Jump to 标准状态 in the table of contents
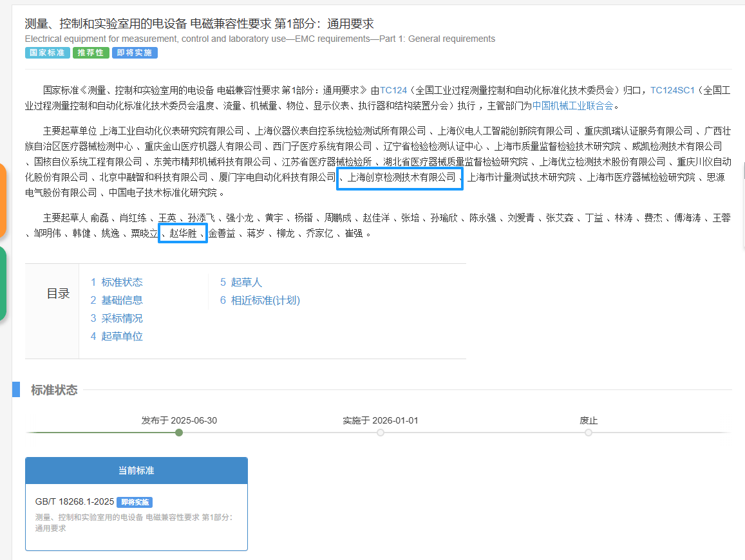Viewport: 745px width, 560px height. click(x=117, y=283)
